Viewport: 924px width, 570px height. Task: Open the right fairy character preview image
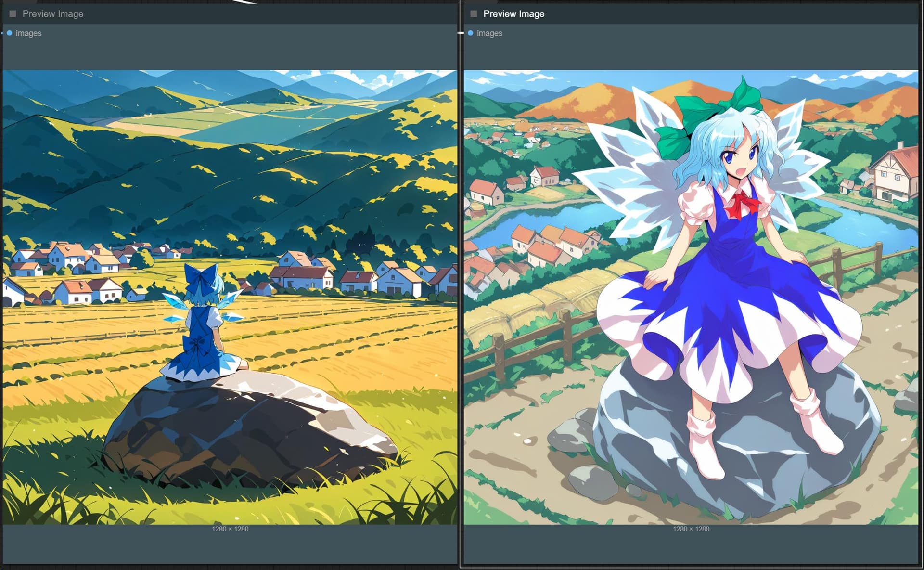tap(691, 297)
